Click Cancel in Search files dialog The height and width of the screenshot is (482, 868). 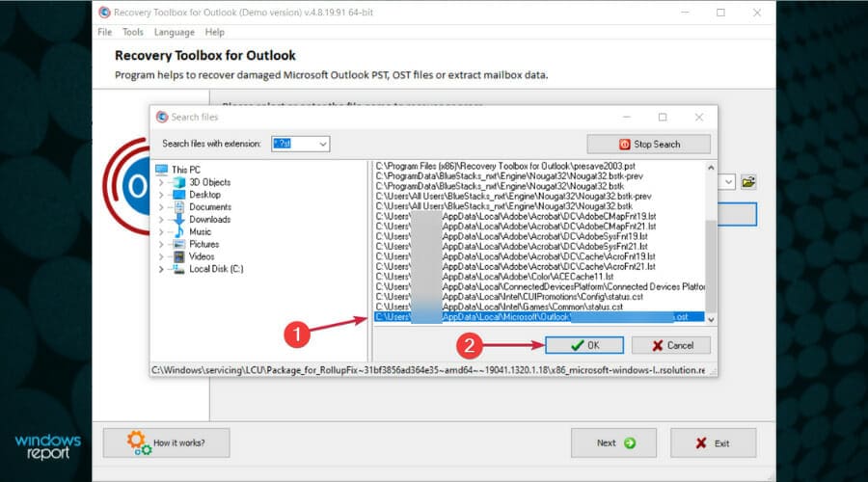coord(671,345)
